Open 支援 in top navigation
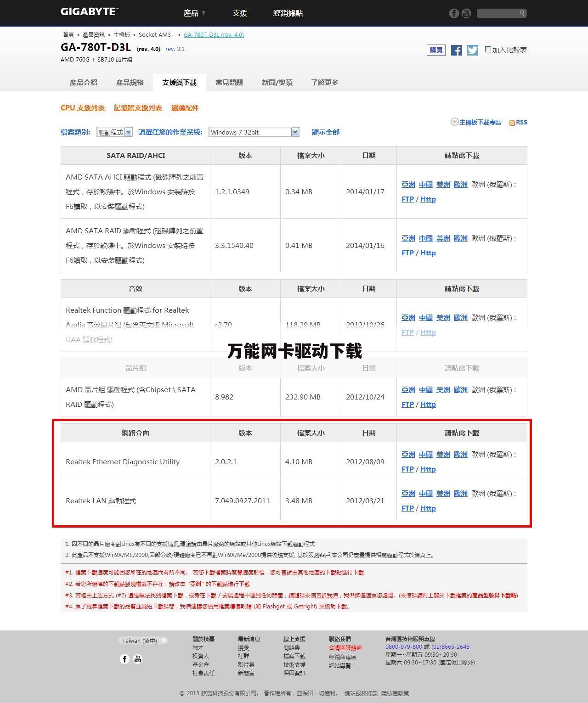Screen dimensions: 588x703 click(x=240, y=13)
